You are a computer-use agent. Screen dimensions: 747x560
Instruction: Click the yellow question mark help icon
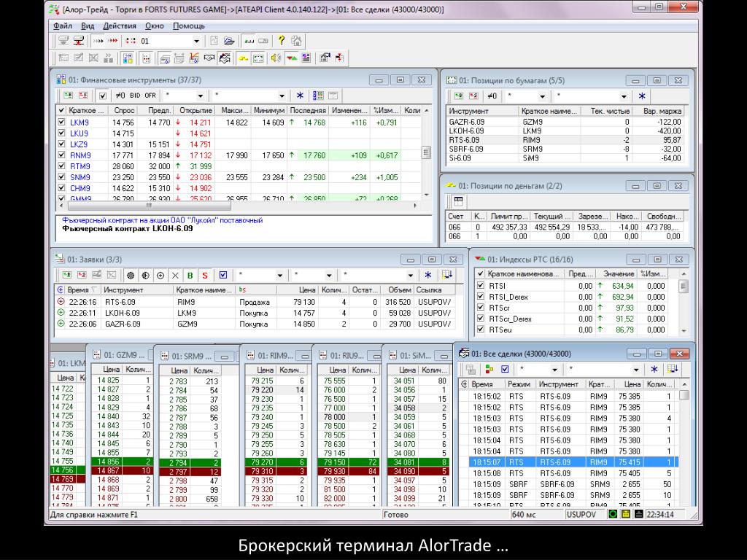click(281, 41)
